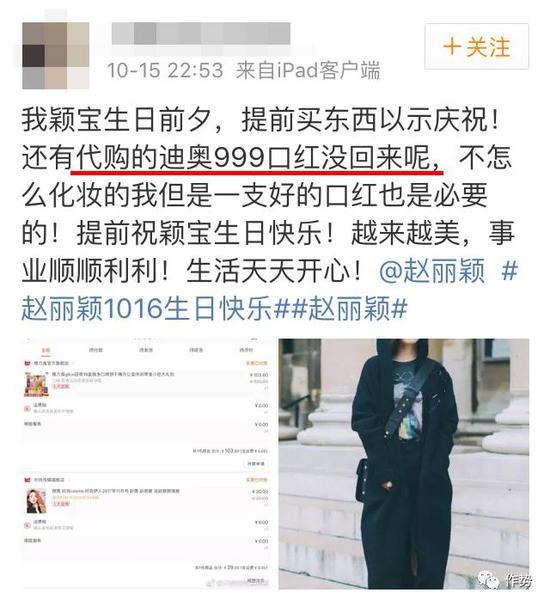Open the colorful product image in first order
This screenshot has width=550, height=605.
36,385
